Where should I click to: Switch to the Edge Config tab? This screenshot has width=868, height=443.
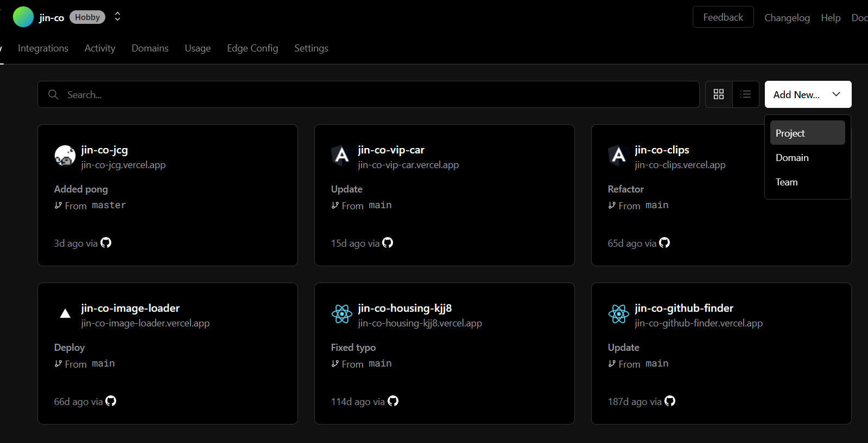pyautogui.click(x=252, y=48)
